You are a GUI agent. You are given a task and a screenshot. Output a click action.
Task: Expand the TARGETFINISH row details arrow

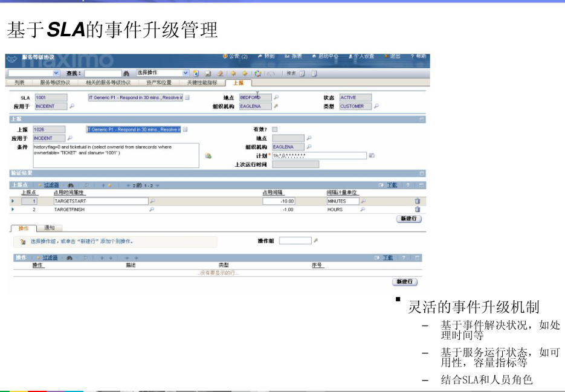coord(12,208)
